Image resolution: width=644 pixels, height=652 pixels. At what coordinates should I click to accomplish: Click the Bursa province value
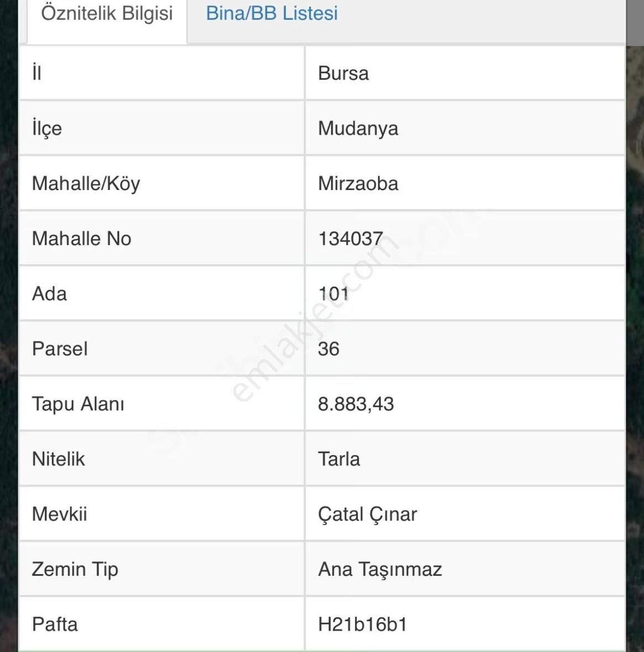pos(343,73)
